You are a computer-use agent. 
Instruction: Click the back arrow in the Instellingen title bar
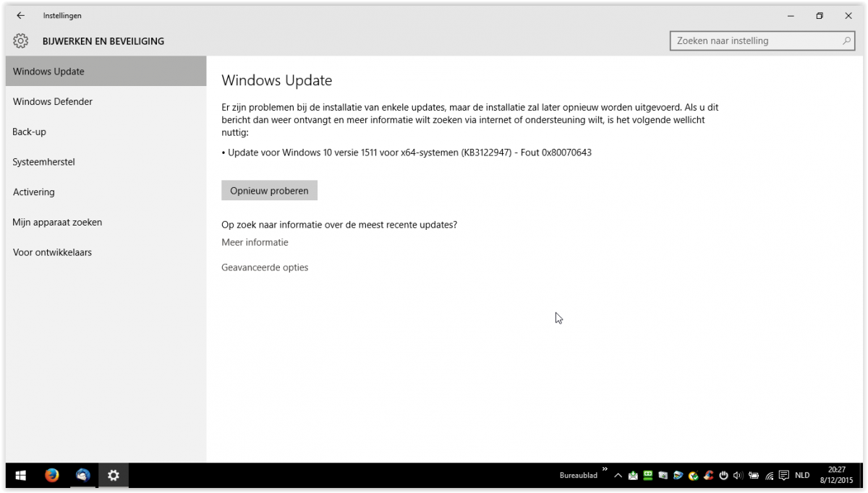[20, 15]
